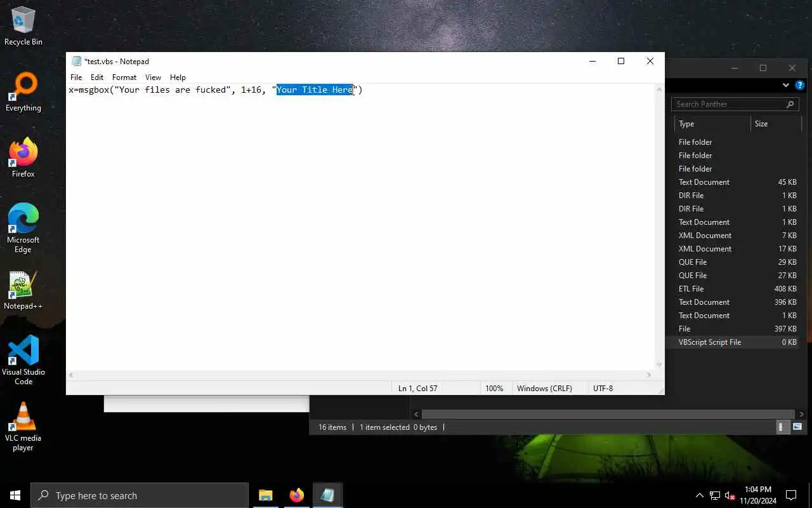
Task: Select the Everything search desktop shortcut
Action: click(x=23, y=93)
